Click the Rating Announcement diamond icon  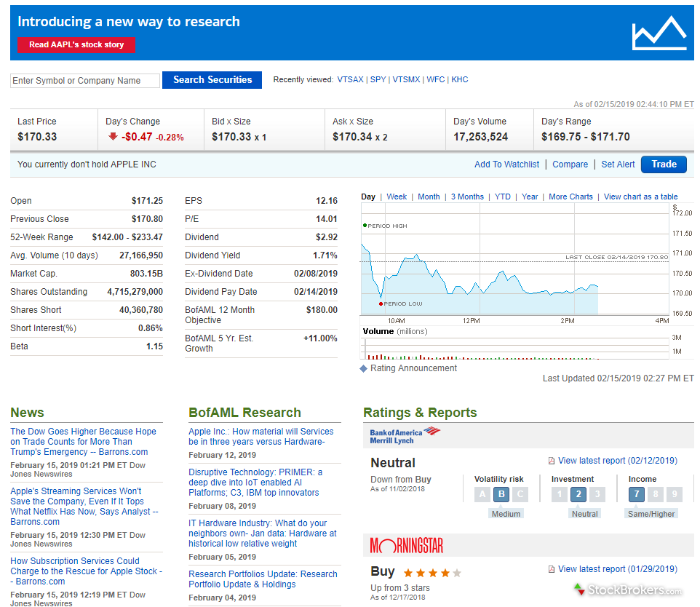(x=364, y=368)
